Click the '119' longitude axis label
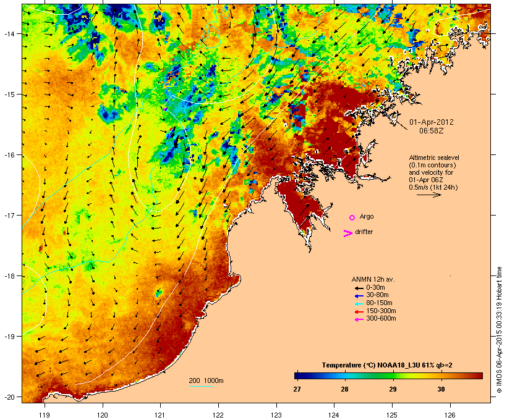507x420 pixels. [x=45, y=415]
